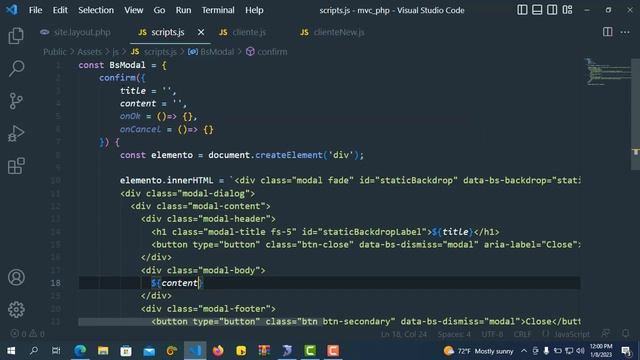
Task: Open Microsoft Store from taskbar
Action: (126, 351)
